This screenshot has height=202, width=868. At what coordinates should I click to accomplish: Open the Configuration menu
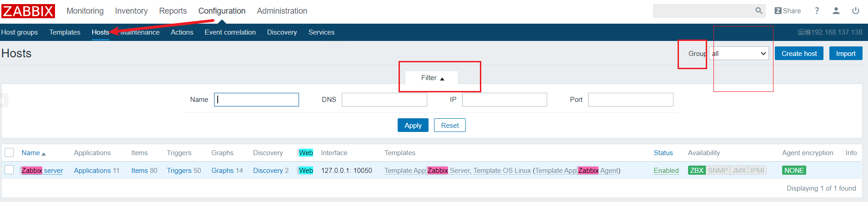[x=222, y=11]
